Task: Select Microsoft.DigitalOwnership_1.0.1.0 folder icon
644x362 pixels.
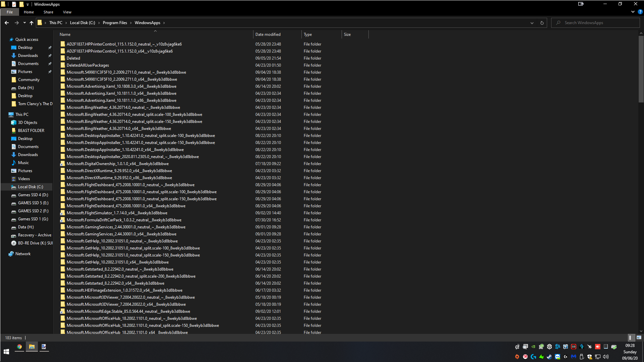Action: (x=62, y=164)
